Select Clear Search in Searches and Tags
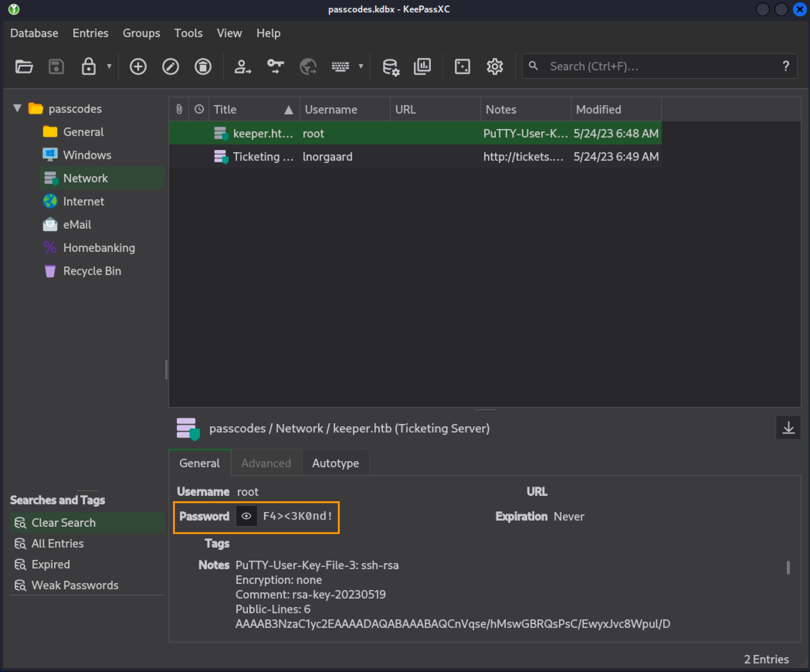Image resolution: width=810 pixels, height=672 pixels. 87,522
